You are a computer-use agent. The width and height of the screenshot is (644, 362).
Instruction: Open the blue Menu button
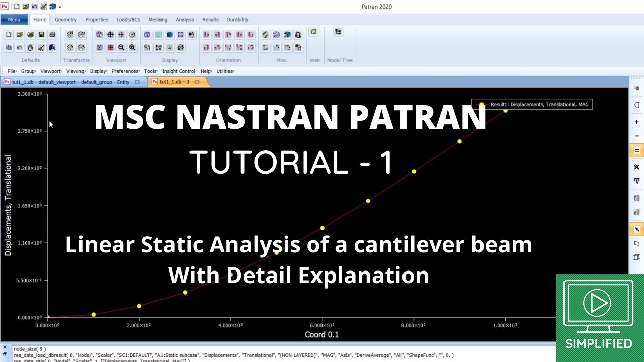[14, 20]
